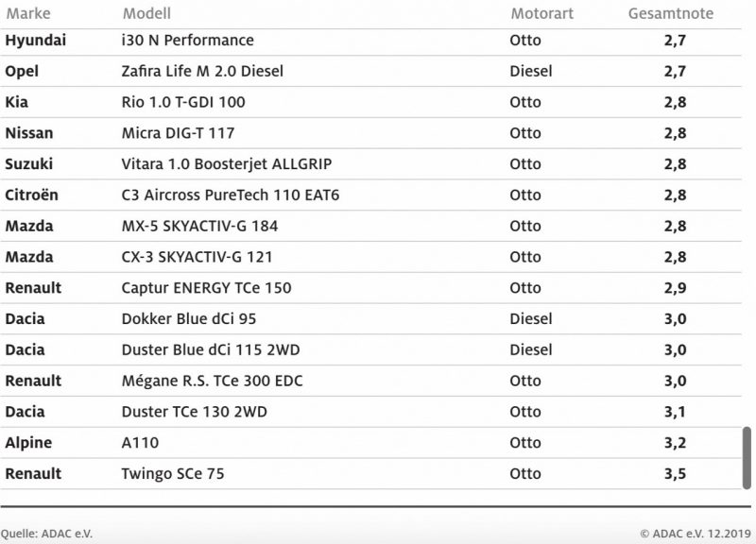Click the Marke column header

[28, 13]
